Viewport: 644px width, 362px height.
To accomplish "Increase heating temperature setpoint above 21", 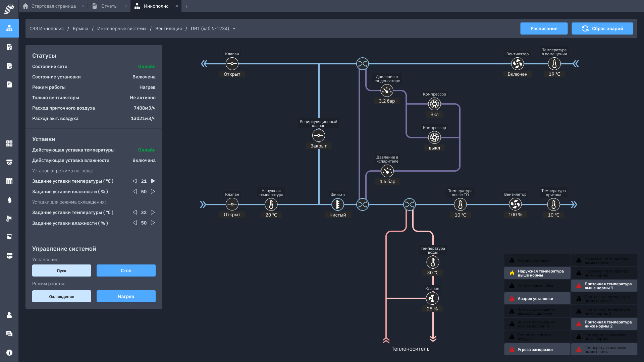I will tap(153, 181).
